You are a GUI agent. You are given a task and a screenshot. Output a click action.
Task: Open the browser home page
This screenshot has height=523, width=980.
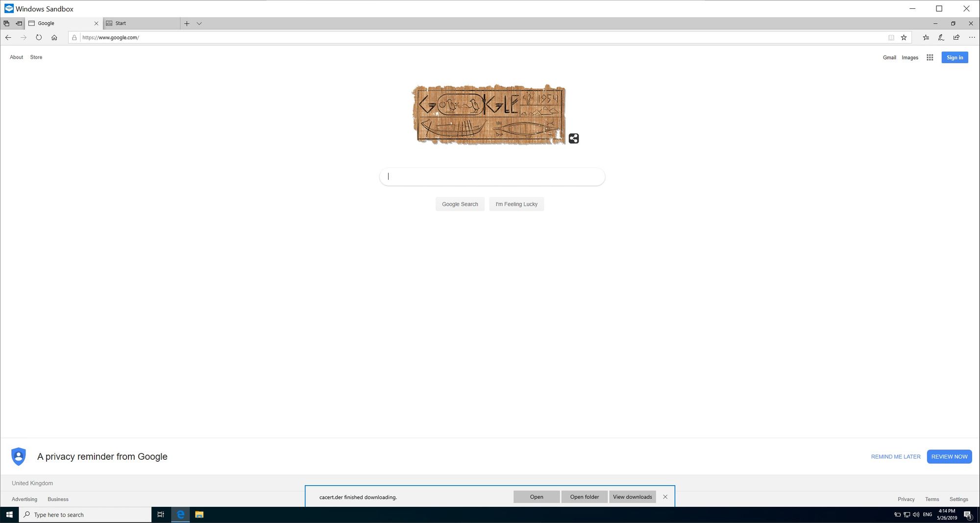pos(54,37)
